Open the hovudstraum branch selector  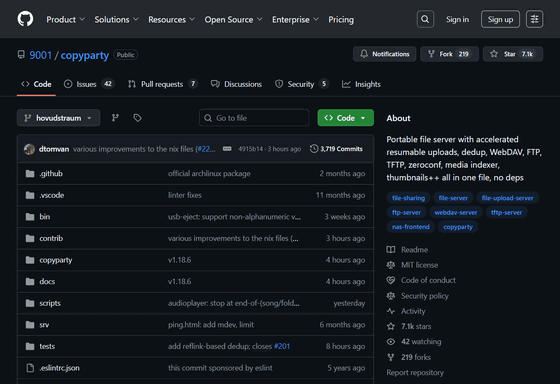[x=59, y=118]
